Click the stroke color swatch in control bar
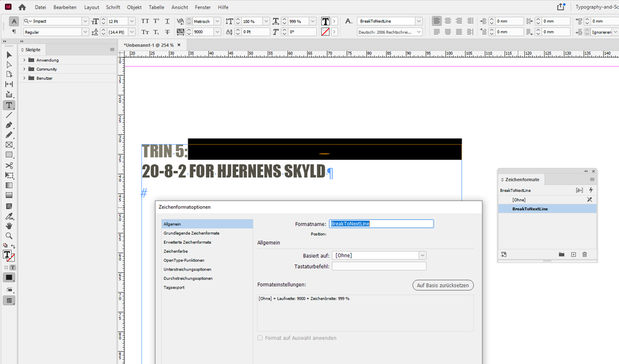 point(325,32)
